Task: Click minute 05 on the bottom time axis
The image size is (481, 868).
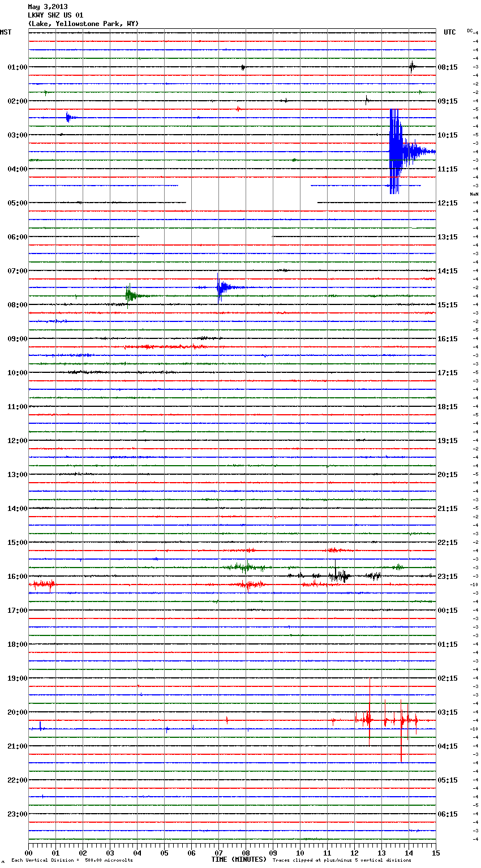Action: (165, 852)
